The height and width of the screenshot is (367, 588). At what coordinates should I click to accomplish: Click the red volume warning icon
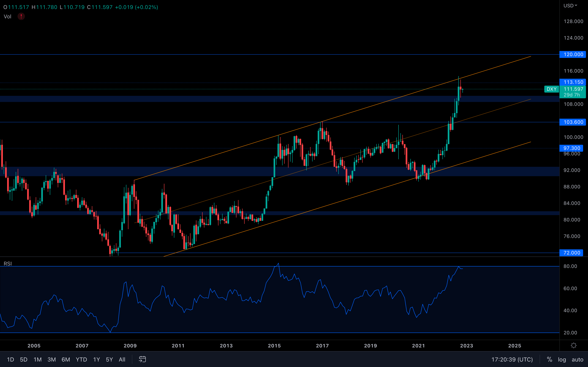coord(21,17)
